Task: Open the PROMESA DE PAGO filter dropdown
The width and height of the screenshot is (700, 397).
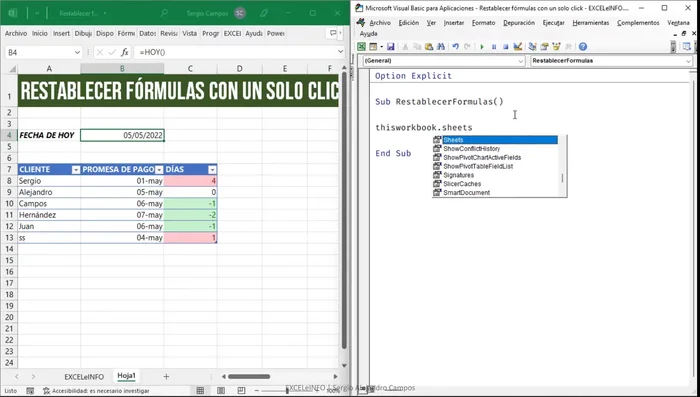Action: [x=159, y=170]
